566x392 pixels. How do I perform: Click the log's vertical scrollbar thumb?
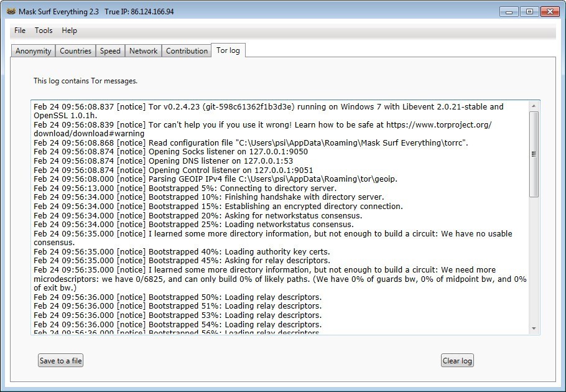click(534, 154)
